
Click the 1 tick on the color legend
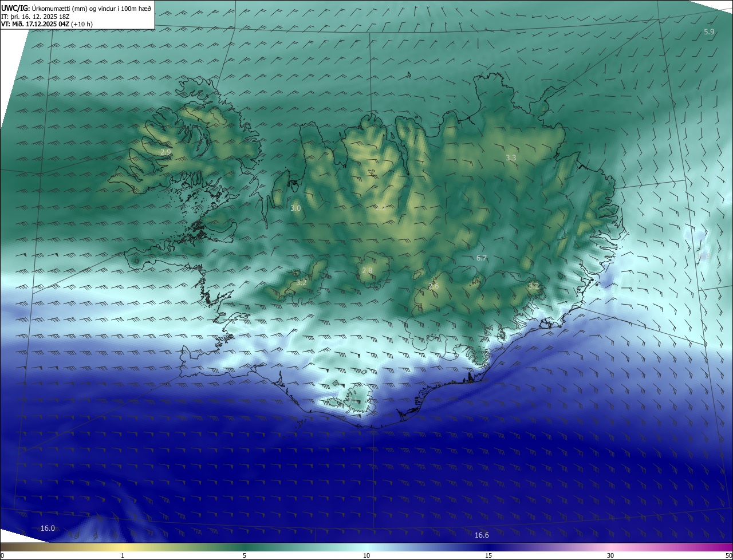click(123, 555)
